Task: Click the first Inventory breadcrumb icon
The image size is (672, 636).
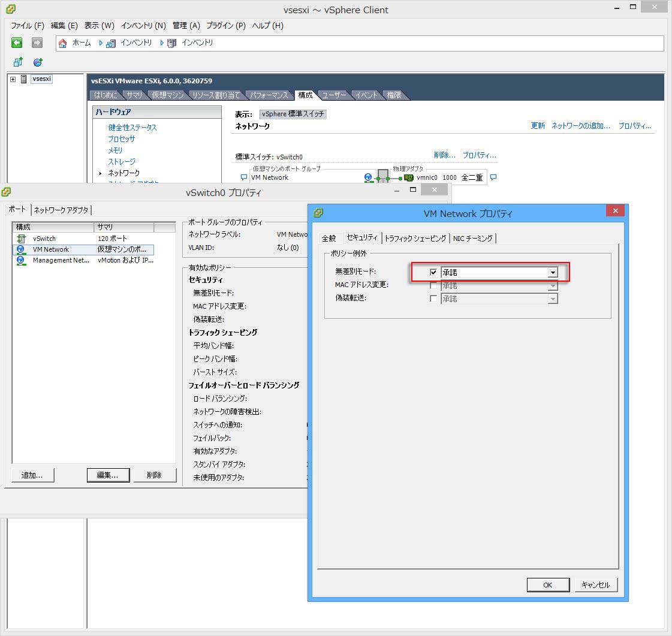Action: point(110,43)
